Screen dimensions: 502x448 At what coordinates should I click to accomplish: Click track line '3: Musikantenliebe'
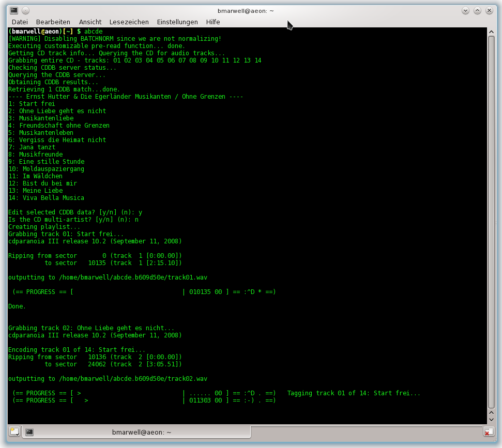coord(41,118)
